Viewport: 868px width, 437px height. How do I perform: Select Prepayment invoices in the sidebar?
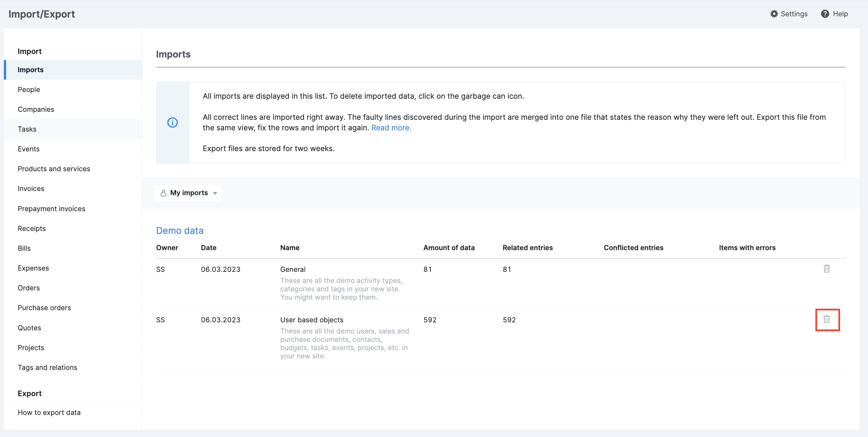pyautogui.click(x=51, y=209)
